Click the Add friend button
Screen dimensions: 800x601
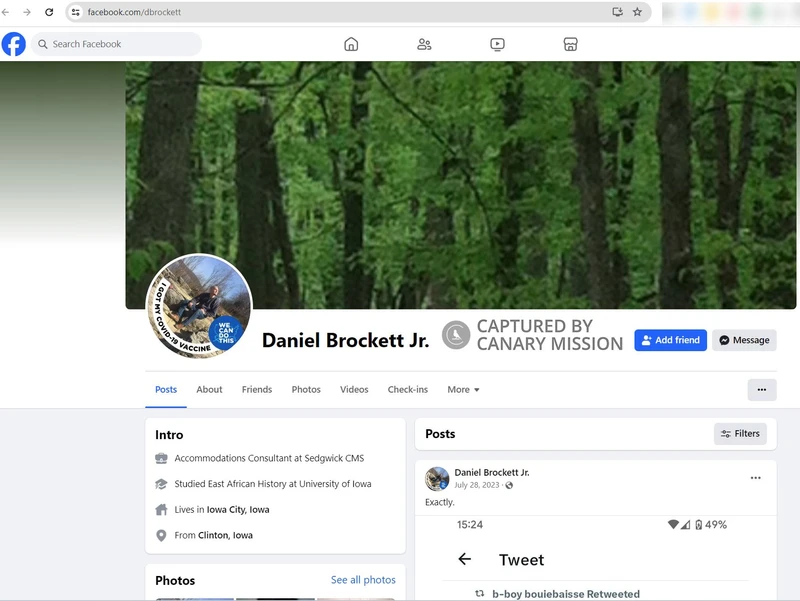(670, 340)
